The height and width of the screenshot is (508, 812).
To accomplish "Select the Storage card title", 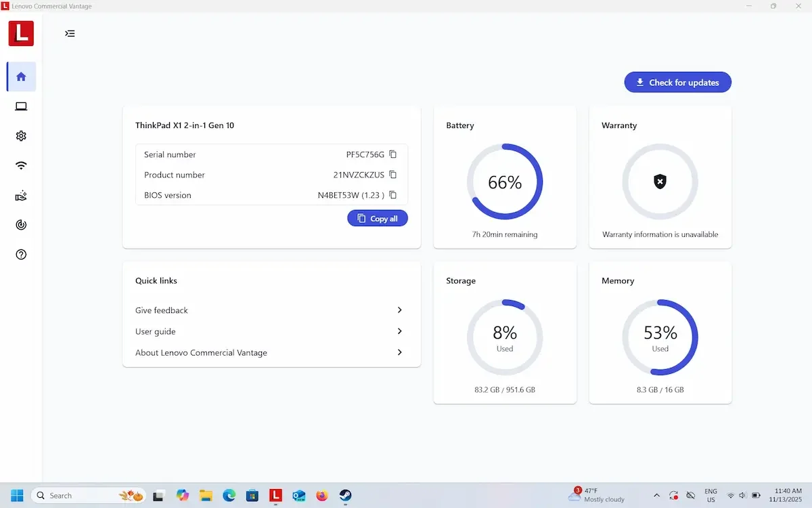I will [461, 280].
